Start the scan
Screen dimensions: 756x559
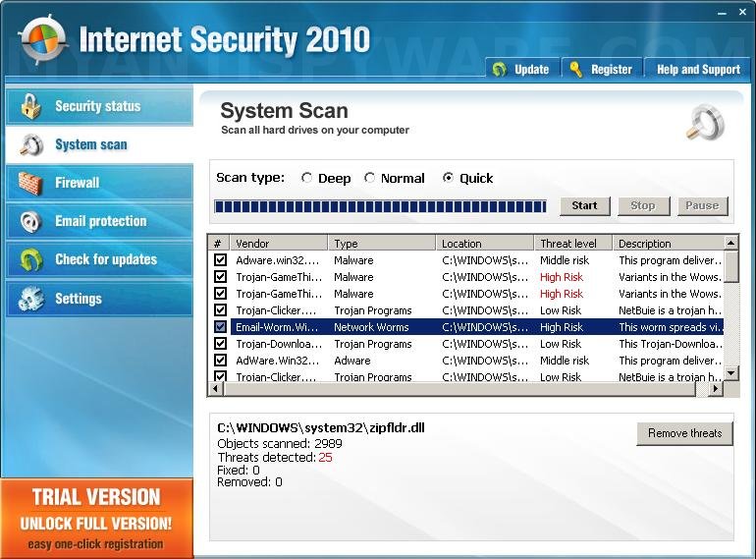click(585, 206)
